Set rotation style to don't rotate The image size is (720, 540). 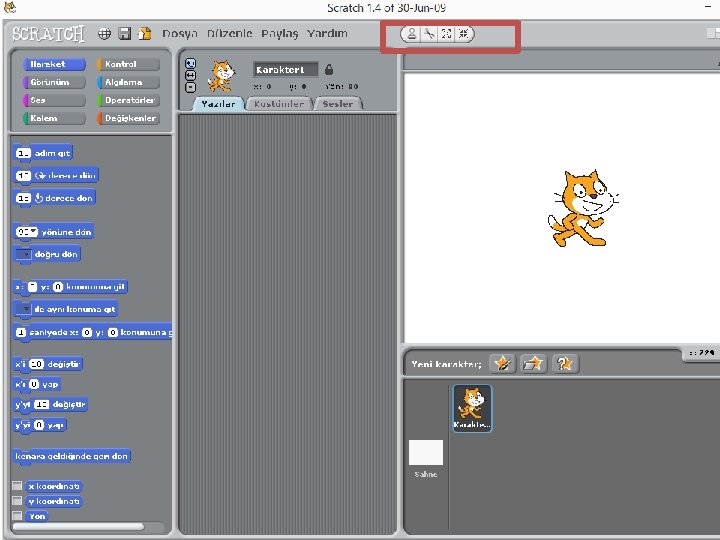pyautogui.click(x=190, y=87)
